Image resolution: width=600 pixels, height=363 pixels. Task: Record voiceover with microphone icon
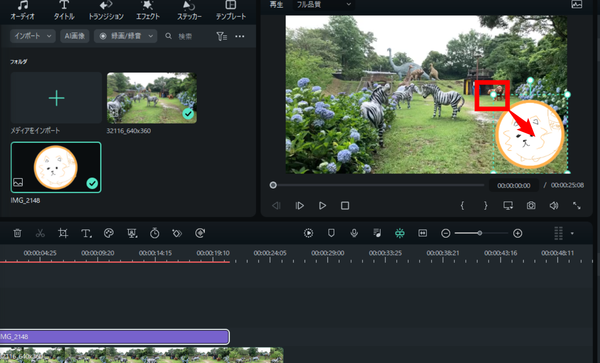point(354,233)
